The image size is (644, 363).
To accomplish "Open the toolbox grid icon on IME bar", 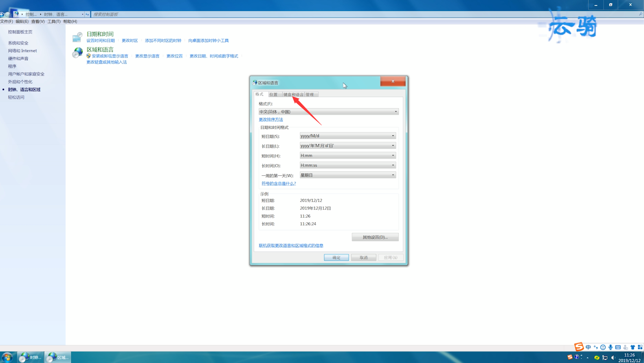I will 640,347.
